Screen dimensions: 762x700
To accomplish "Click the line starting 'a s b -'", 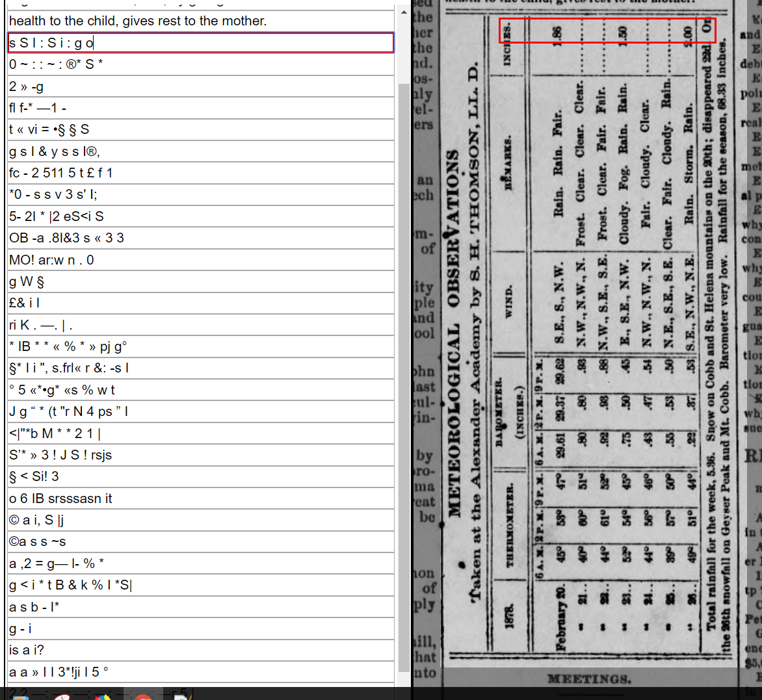I will [x=201, y=607].
